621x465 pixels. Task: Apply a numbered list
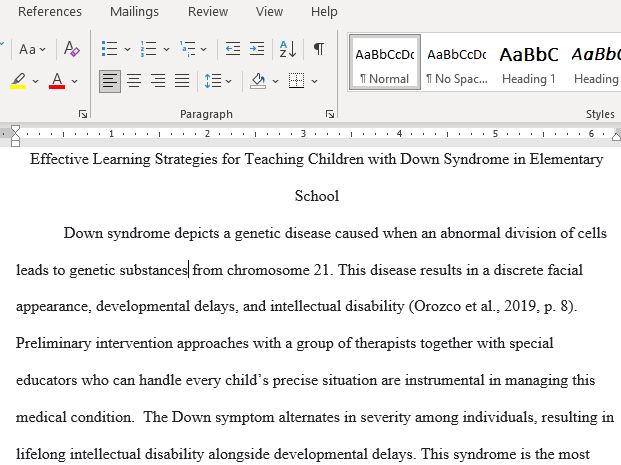[x=149, y=49]
